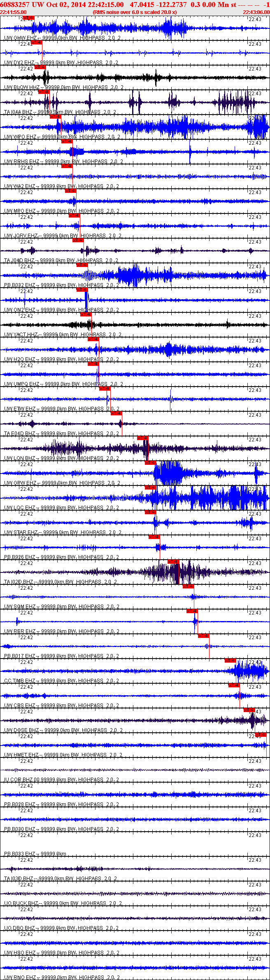Select the UW GPW EHZ station label

(21, 483)
